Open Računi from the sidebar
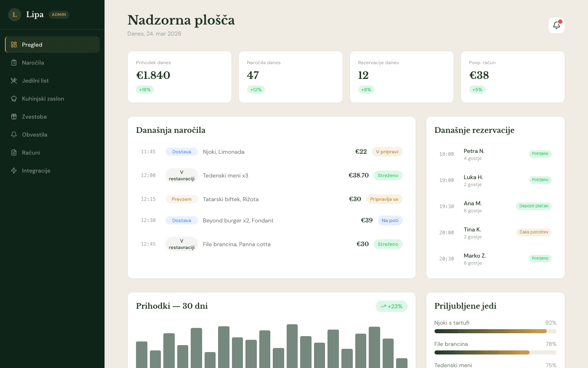The width and height of the screenshot is (588, 368). tap(52, 153)
